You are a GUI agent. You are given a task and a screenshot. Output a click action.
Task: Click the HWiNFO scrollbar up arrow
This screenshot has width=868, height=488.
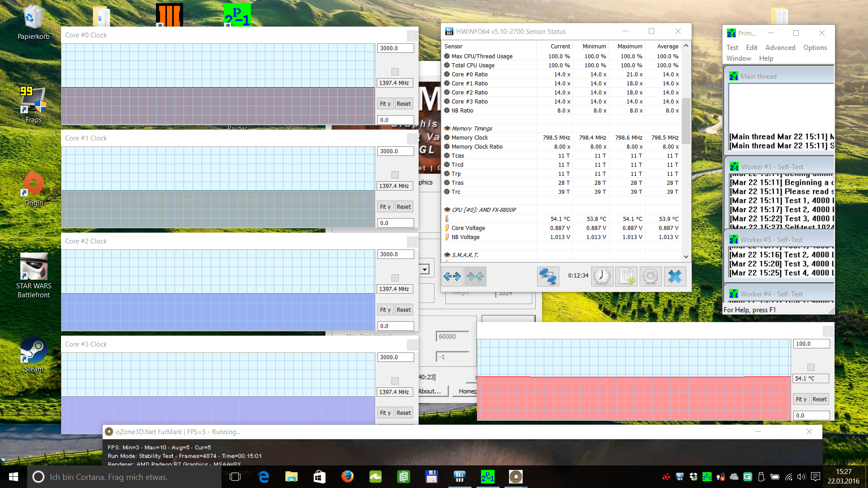686,46
